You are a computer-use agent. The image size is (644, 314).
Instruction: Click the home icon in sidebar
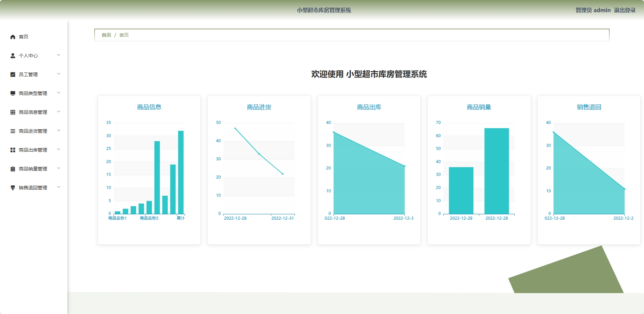[x=13, y=37]
